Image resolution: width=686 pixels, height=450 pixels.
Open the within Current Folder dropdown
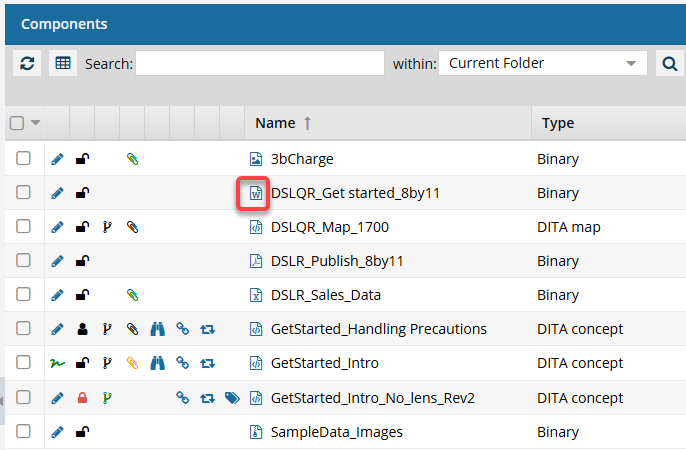pyautogui.click(x=543, y=63)
